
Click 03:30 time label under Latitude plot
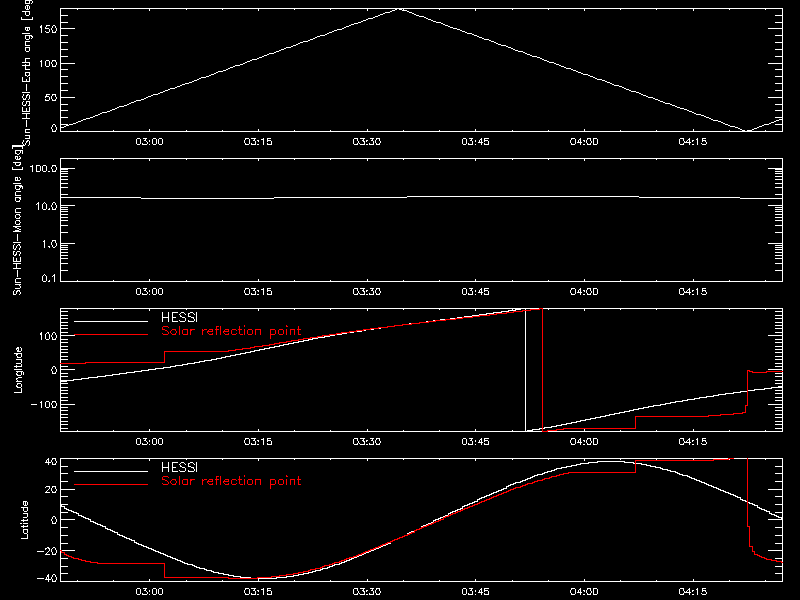[x=367, y=591]
